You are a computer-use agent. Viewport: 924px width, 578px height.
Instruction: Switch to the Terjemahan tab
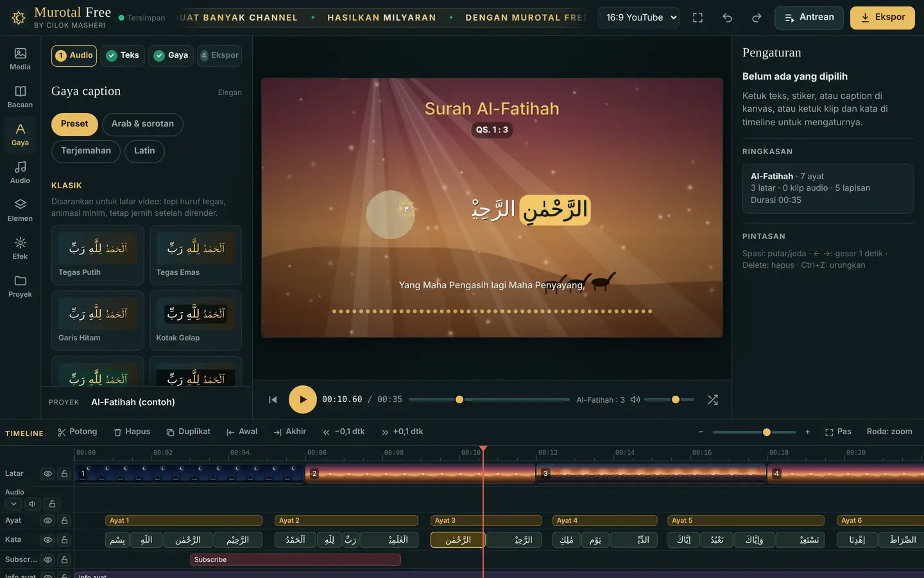[x=86, y=151]
